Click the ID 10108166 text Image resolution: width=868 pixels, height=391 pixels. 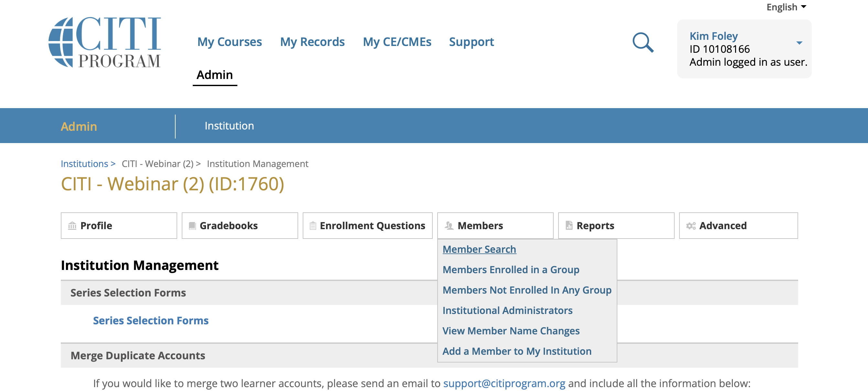720,49
